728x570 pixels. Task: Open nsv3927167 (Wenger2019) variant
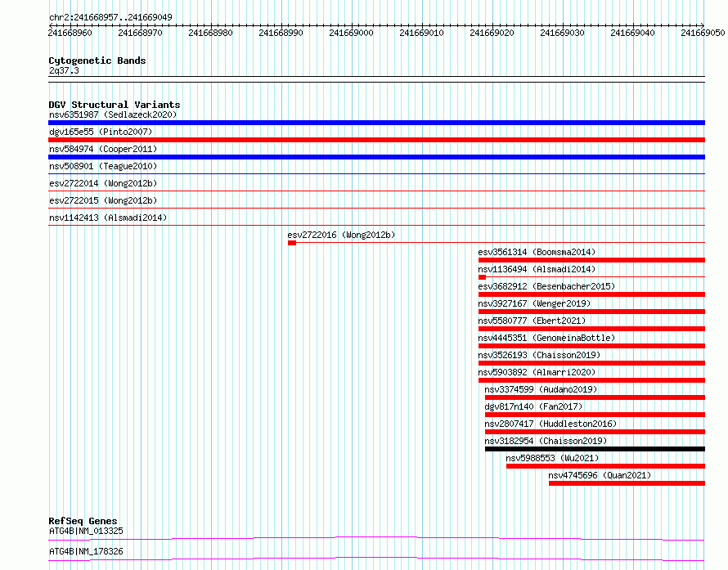534,303
